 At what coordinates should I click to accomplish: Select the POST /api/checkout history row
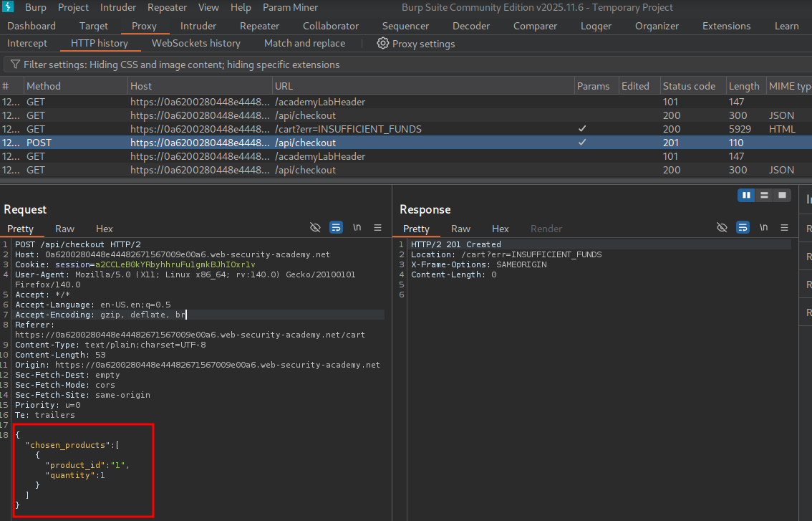406,143
